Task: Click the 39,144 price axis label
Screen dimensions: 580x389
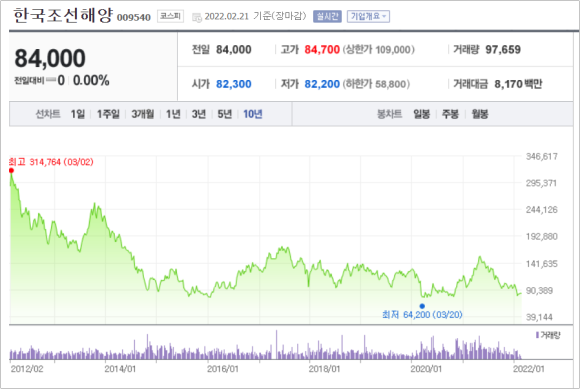Action: (539, 317)
